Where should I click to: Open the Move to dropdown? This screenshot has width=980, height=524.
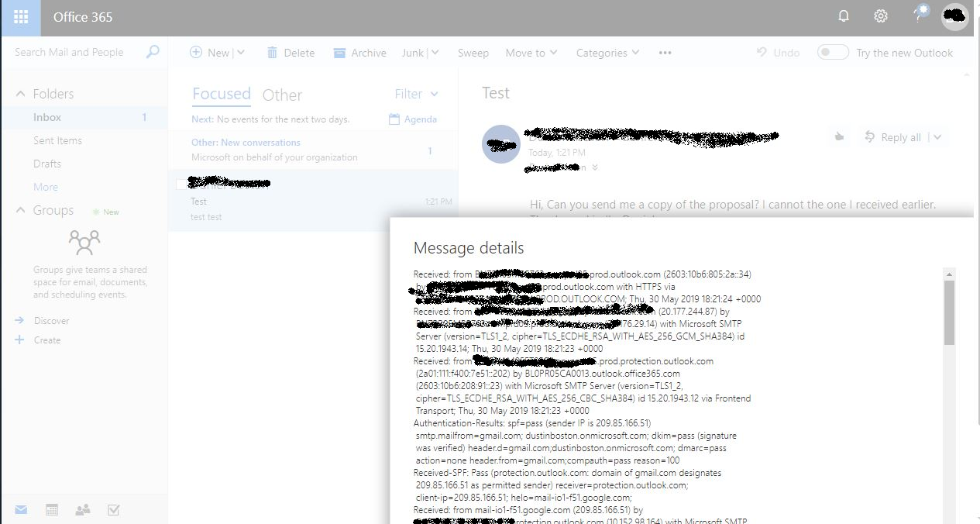pos(531,53)
